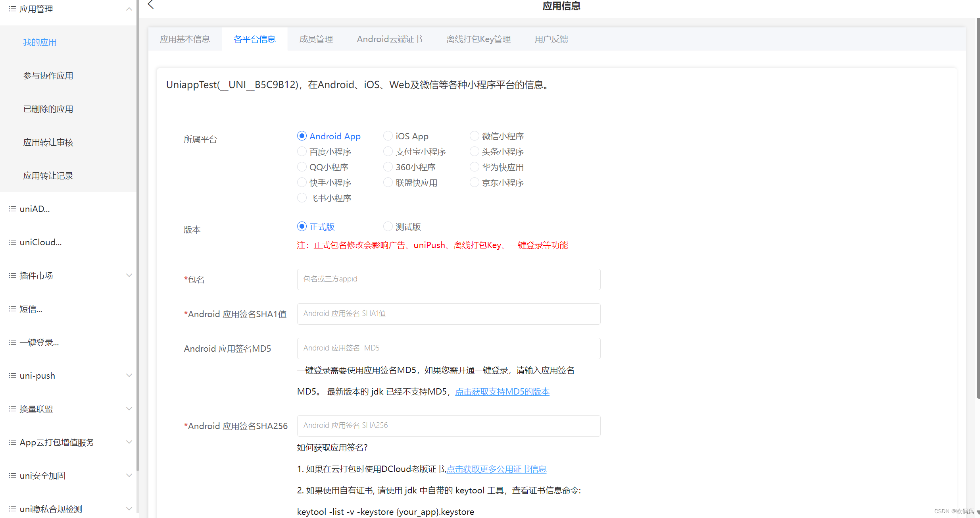Image resolution: width=980 pixels, height=518 pixels.
Task: Choose 百度小程序 platform option
Action: [302, 152]
